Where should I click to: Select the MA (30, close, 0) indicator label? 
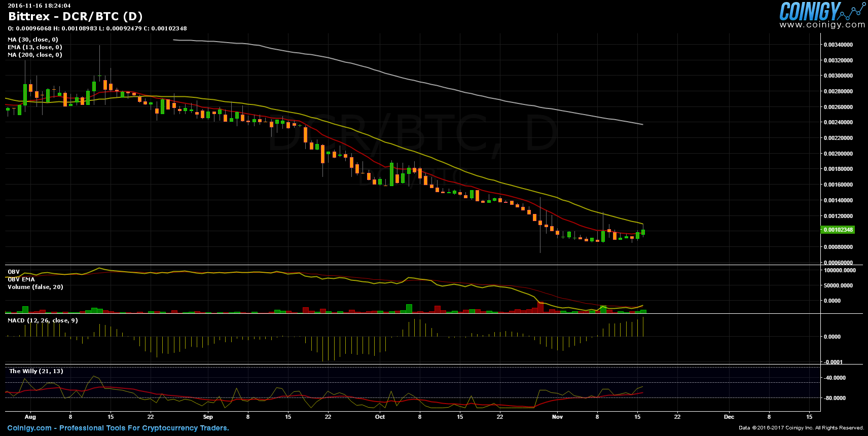click(x=33, y=40)
